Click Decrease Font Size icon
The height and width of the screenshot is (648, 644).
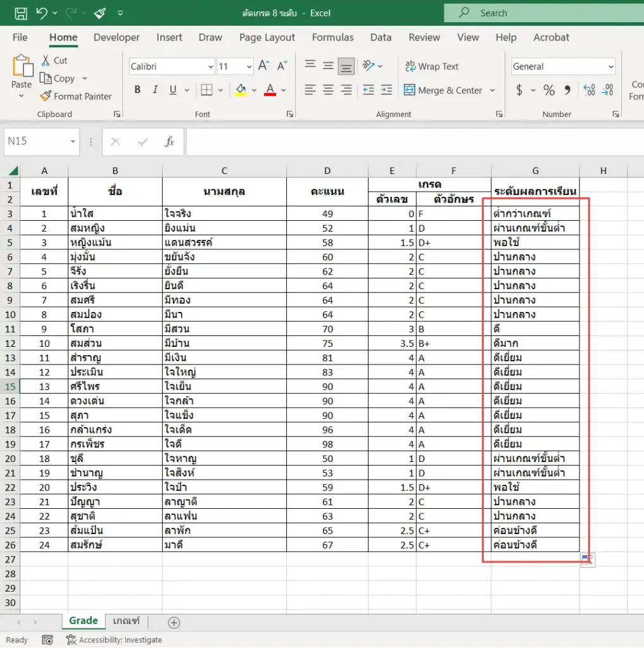coord(282,65)
